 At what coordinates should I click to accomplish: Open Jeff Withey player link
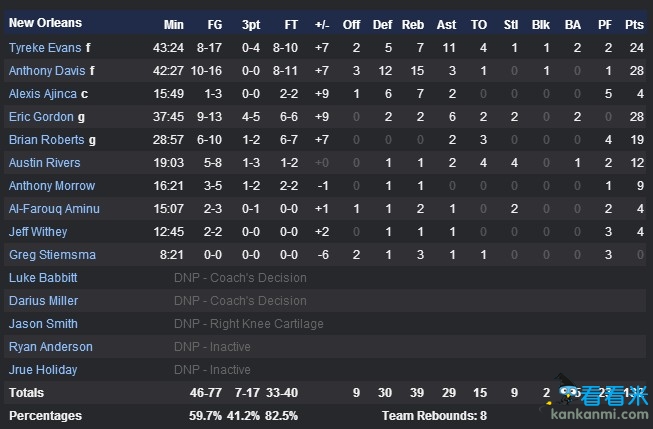coord(38,232)
